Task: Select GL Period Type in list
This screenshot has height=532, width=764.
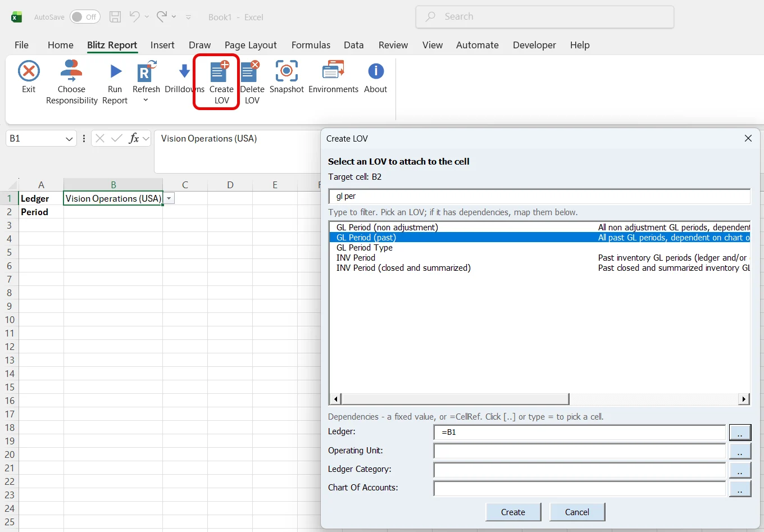Action: (540, 248)
